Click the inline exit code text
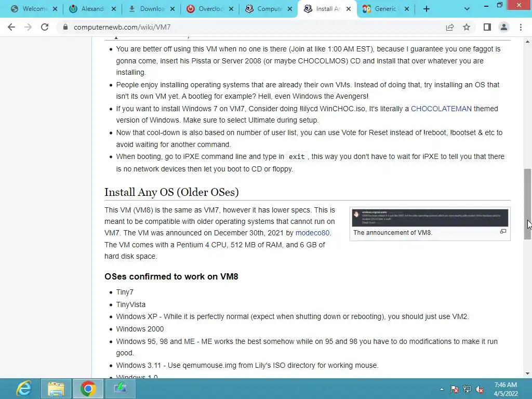This screenshot has height=399, width=532. pyautogui.click(x=297, y=157)
